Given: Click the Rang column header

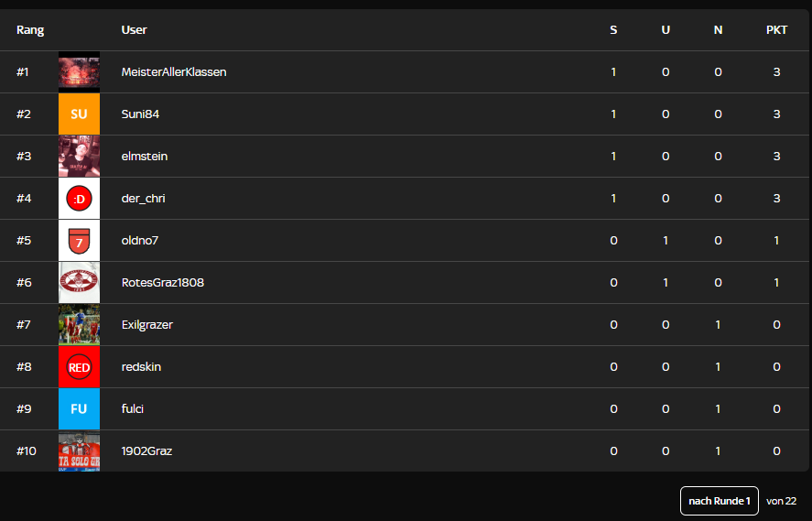Looking at the screenshot, I should pyautogui.click(x=30, y=30).
